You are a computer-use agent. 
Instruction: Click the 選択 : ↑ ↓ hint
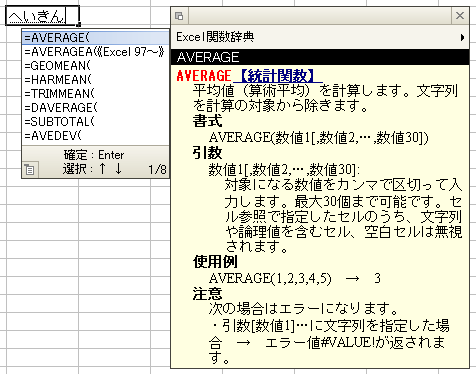click(x=93, y=169)
